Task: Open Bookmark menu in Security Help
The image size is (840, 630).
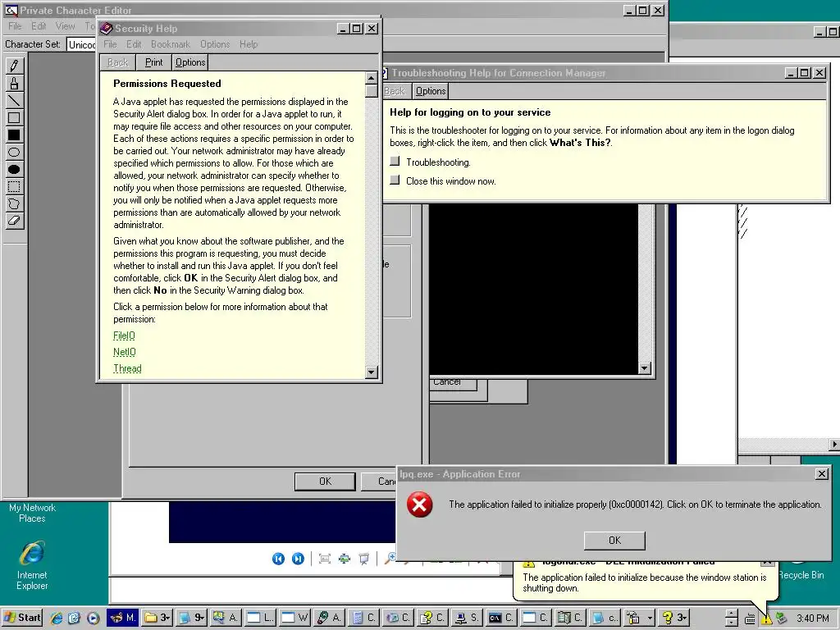Action: (171, 44)
